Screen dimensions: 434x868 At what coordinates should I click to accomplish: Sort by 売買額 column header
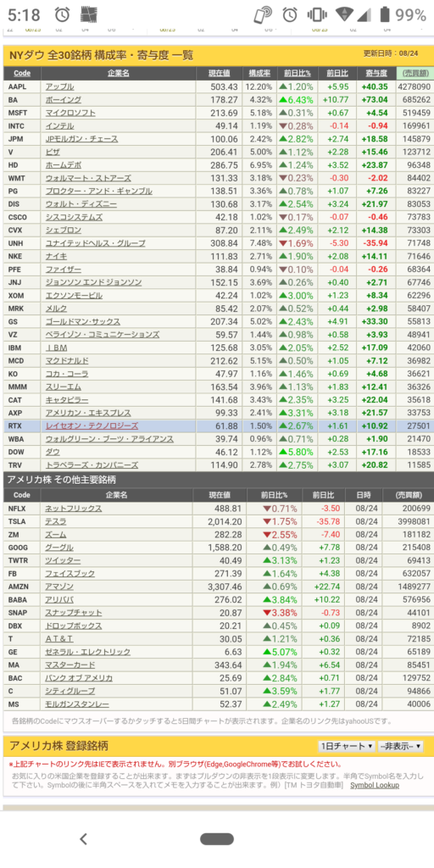(414, 73)
